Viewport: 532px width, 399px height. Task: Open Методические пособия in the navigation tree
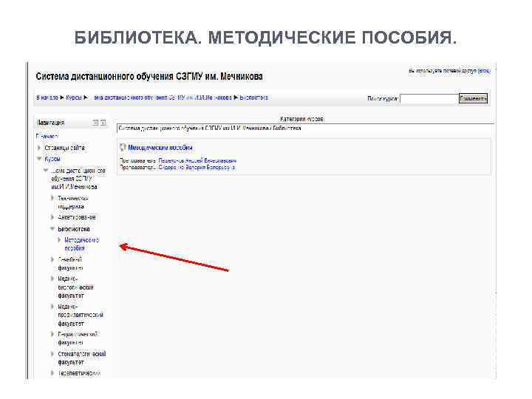pyautogui.click(x=81, y=244)
